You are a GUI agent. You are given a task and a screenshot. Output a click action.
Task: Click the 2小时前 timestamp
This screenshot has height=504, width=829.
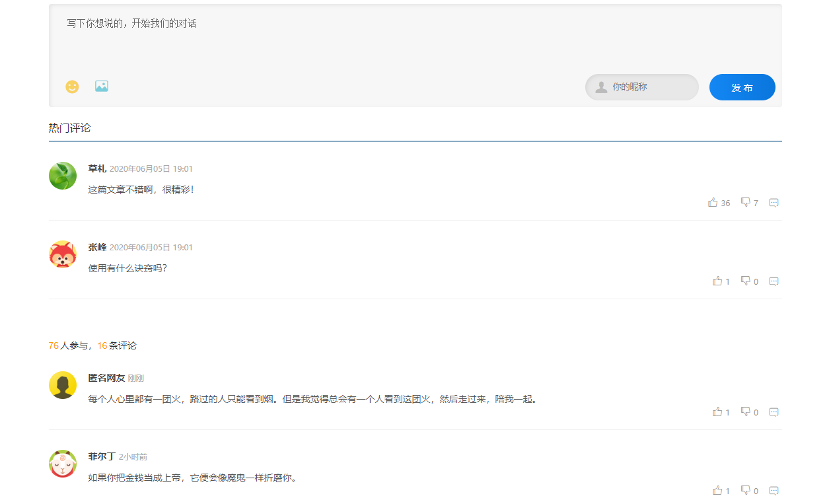point(133,457)
